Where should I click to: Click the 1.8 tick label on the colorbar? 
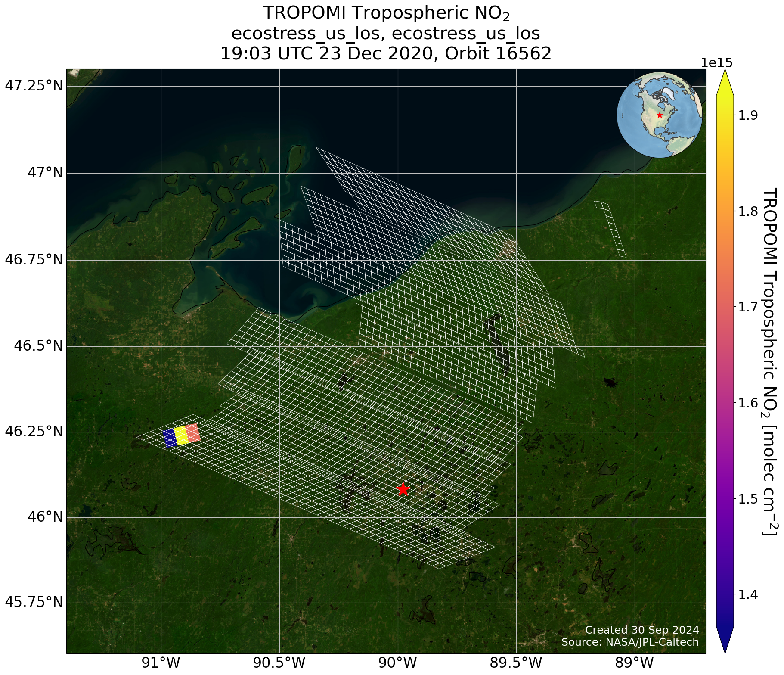pyautogui.click(x=749, y=212)
